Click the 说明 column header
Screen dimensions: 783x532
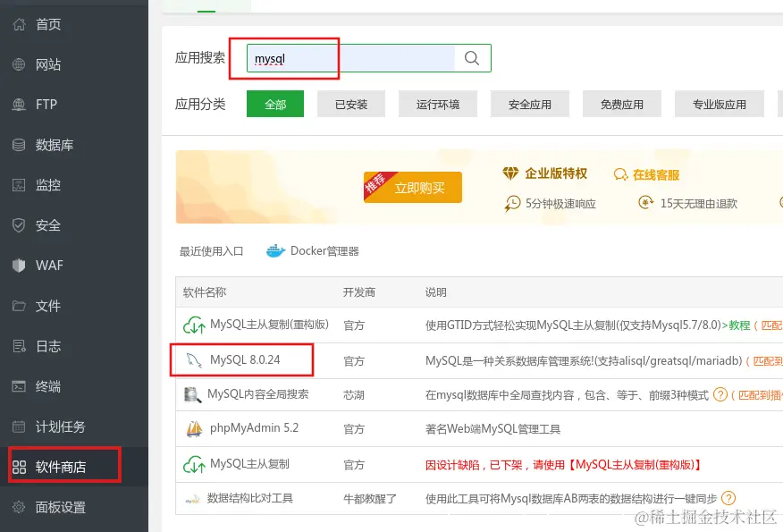coord(436,292)
